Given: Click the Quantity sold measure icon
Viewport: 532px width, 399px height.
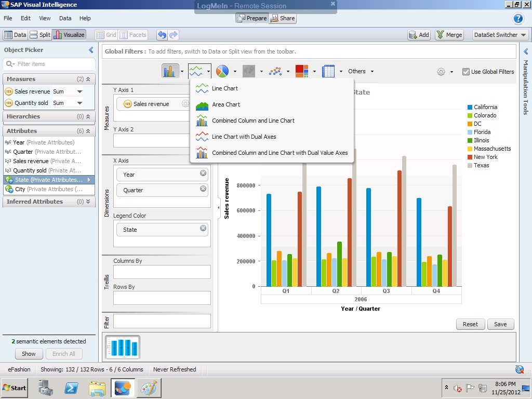Looking at the screenshot, I should (9, 103).
